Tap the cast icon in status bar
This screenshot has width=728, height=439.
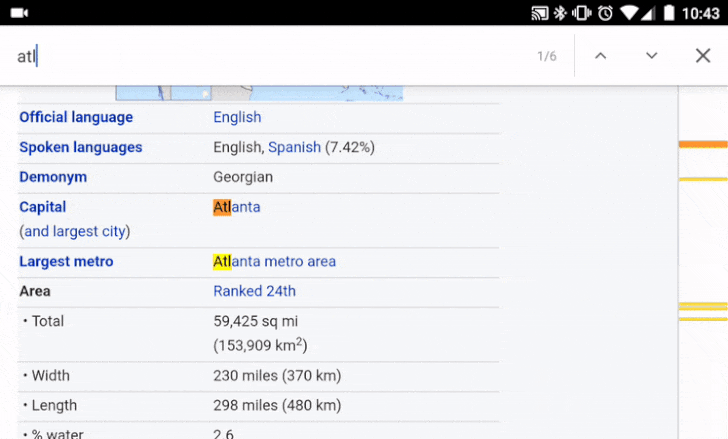(x=538, y=13)
